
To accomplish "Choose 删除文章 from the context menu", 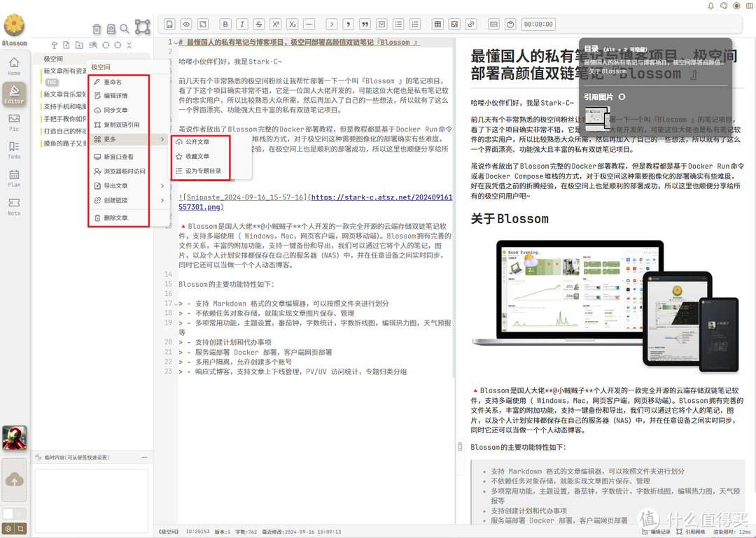I will click(x=116, y=218).
